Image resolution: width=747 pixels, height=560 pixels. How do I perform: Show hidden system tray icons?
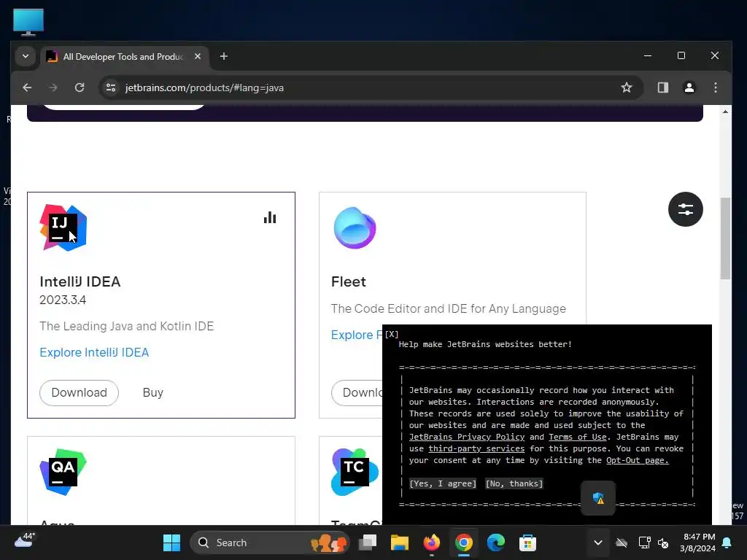[x=598, y=542]
